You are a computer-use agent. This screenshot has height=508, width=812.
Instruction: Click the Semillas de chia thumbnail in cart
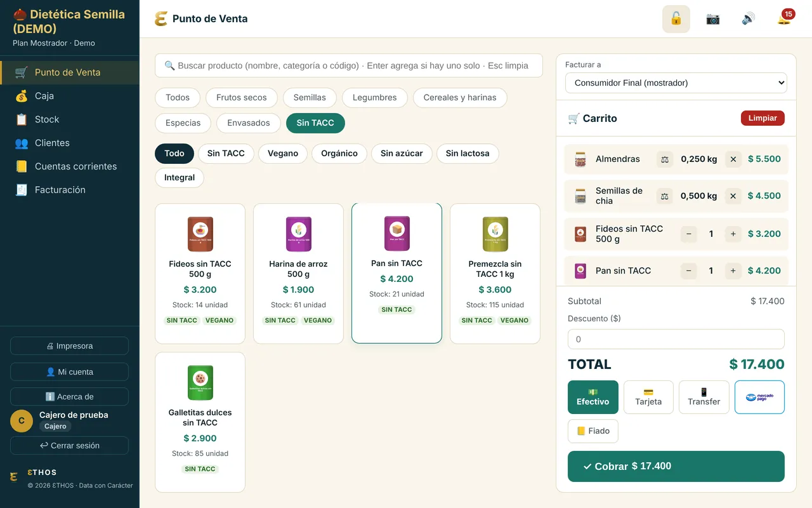(x=580, y=196)
